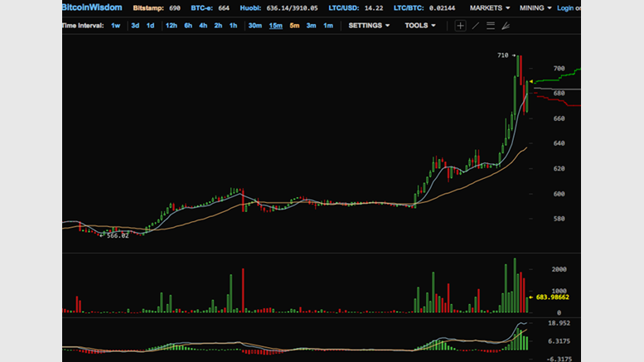The width and height of the screenshot is (644, 362).
Task: Open the LTC/USD market ticker
Action: pos(356,8)
